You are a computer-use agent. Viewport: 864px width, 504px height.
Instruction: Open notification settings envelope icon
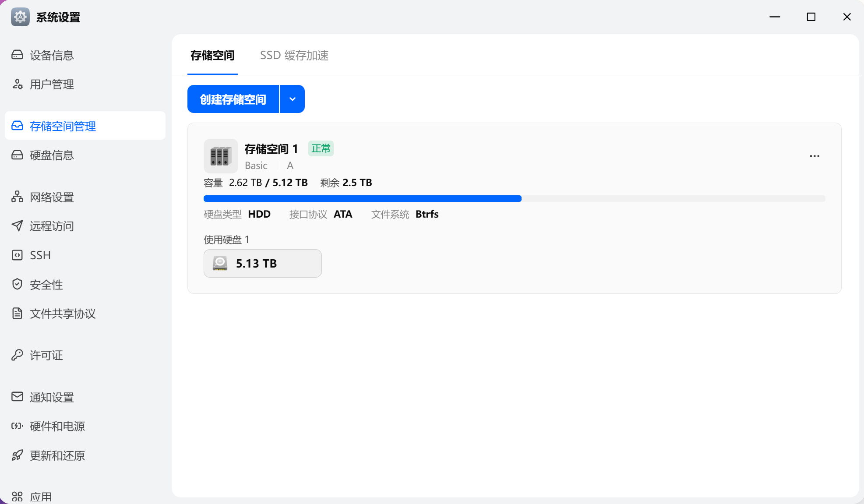(17, 397)
